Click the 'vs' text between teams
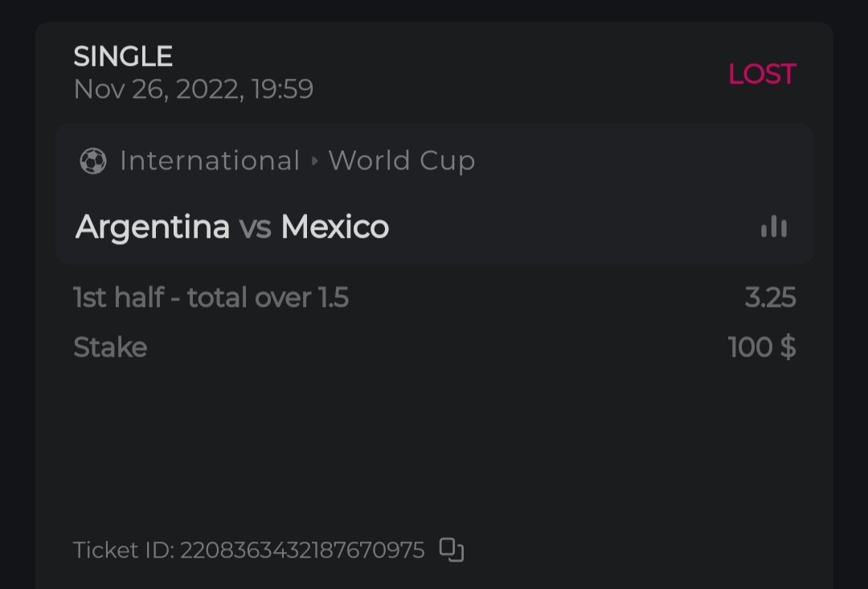This screenshot has height=589, width=868. point(255,227)
